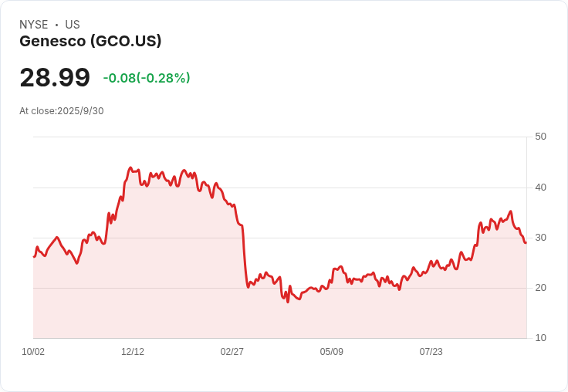Click the 02/27 x-axis date marker
Screen dimensions: 568x392
tap(232, 352)
